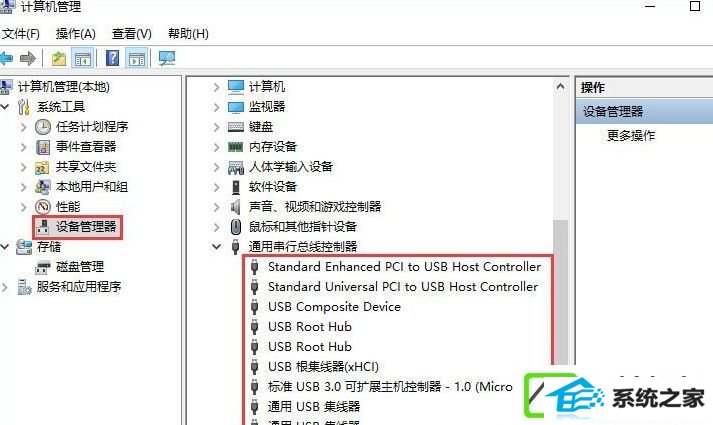Screen dimensions: 713x425
Task: Click the back arrow toolbar icon
Action: click(6, 58)
